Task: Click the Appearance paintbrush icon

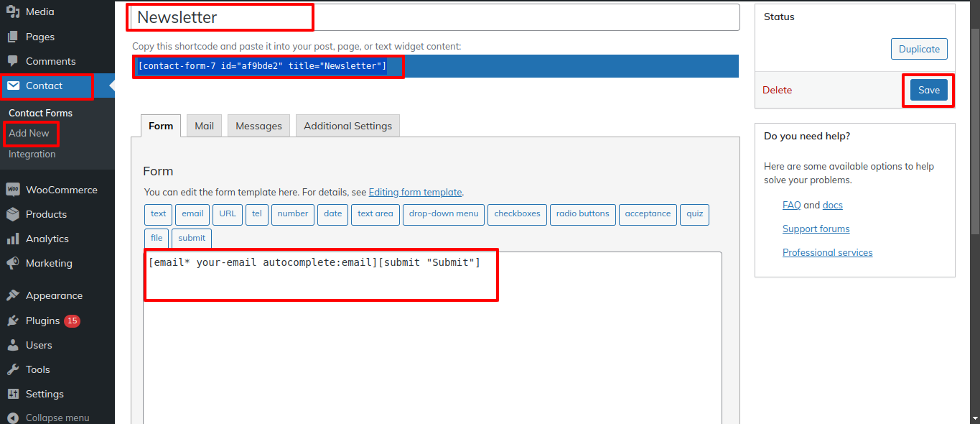Action: (13, 295)
